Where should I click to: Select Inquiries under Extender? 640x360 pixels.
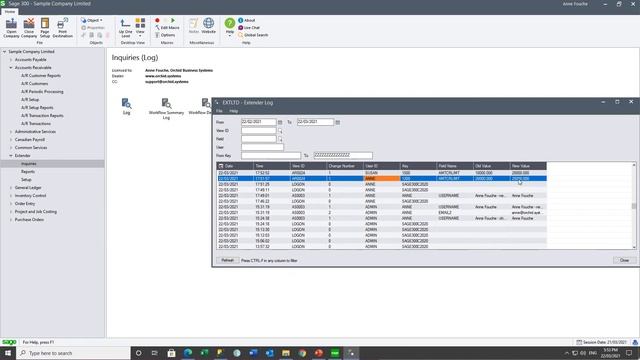(29, 164)
